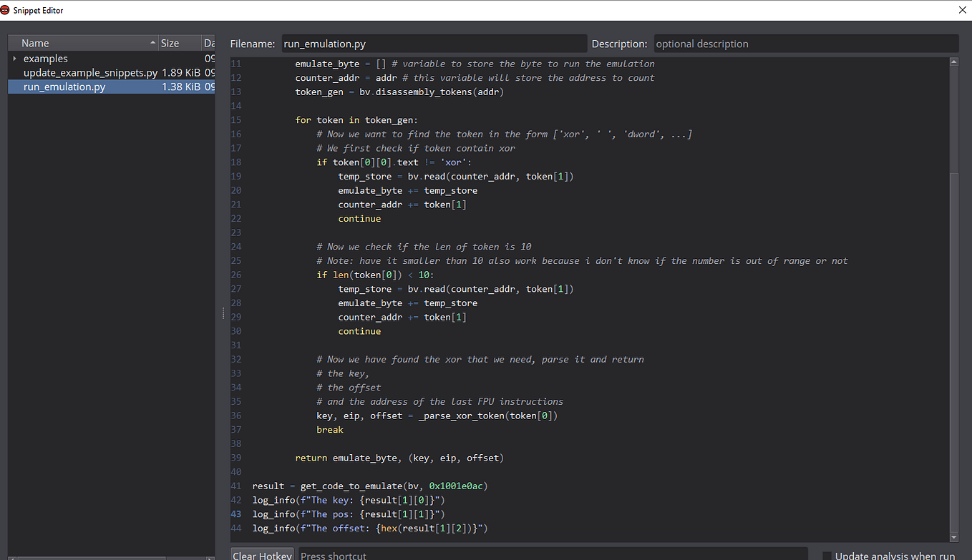
Task: Click inside the Filename input field
Action: 433,43
